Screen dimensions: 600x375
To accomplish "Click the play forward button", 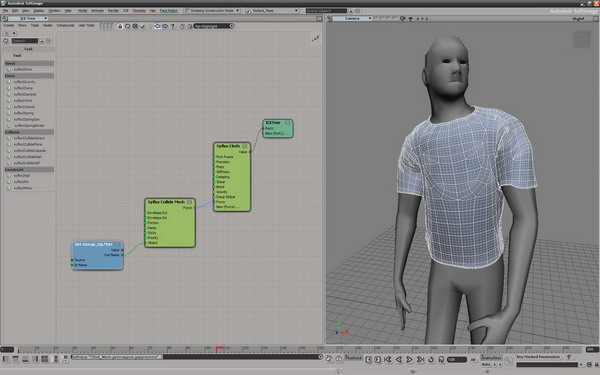I will pos(409,359).
